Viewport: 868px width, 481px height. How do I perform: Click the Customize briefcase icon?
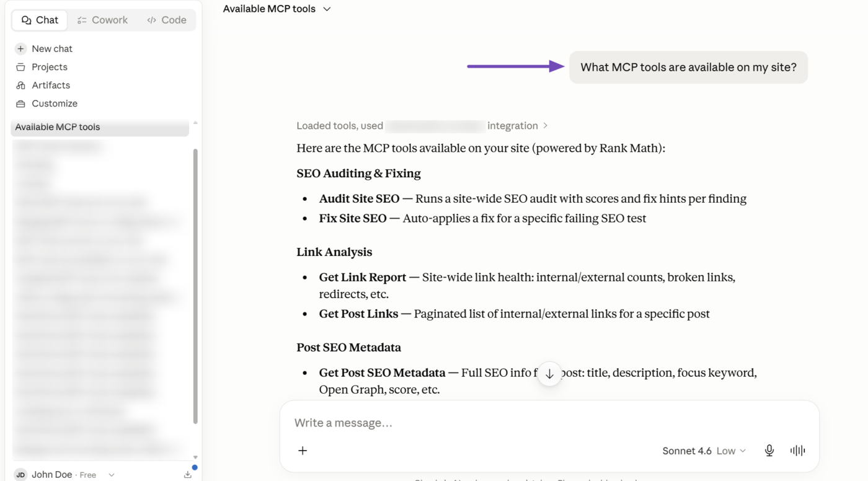(x=20, y=104)
